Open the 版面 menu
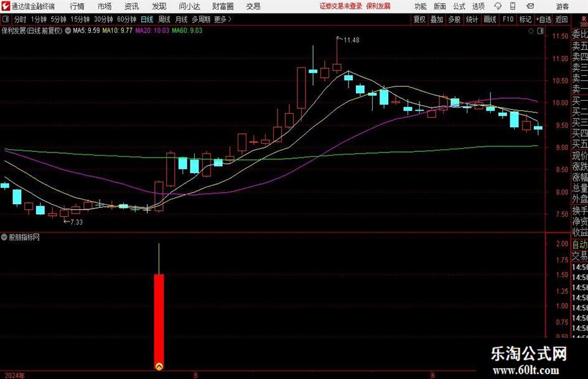 (439, 6)
